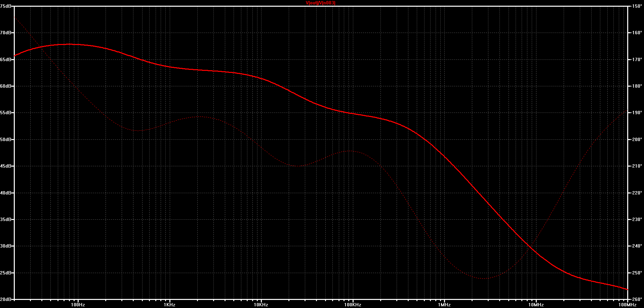The height and width of the screenshot is (308, 644).
Task: Select the 1KHz frequency axis label
Action: point(170,305)
